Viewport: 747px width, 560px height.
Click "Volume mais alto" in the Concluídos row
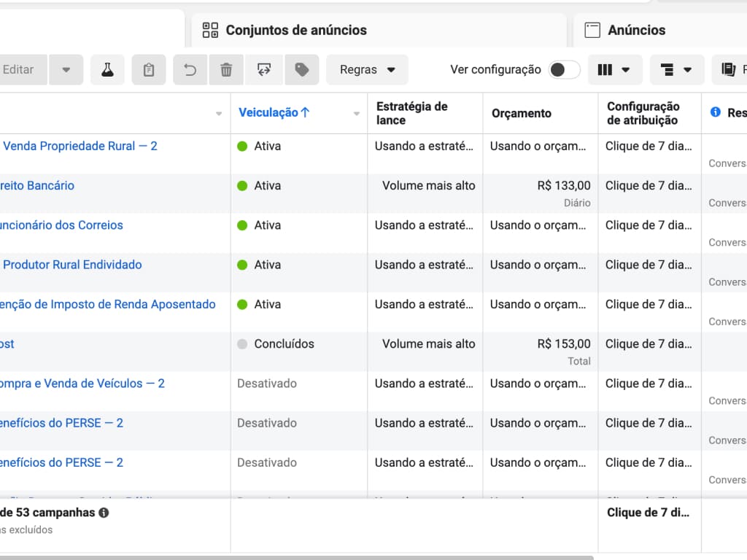click(429, 344)
